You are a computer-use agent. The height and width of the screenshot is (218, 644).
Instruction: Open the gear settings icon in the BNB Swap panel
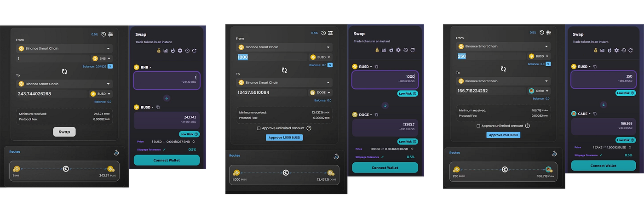pos(180,51)
